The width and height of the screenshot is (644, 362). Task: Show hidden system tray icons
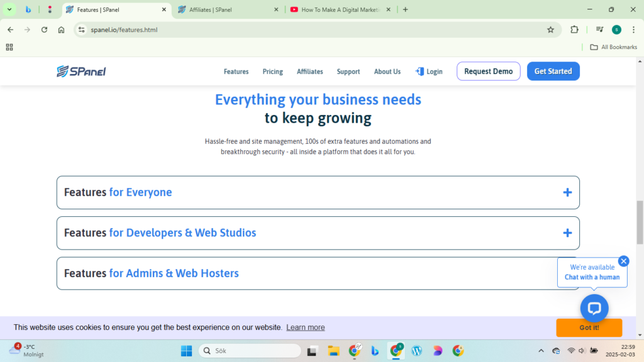[x=541, y=351]
